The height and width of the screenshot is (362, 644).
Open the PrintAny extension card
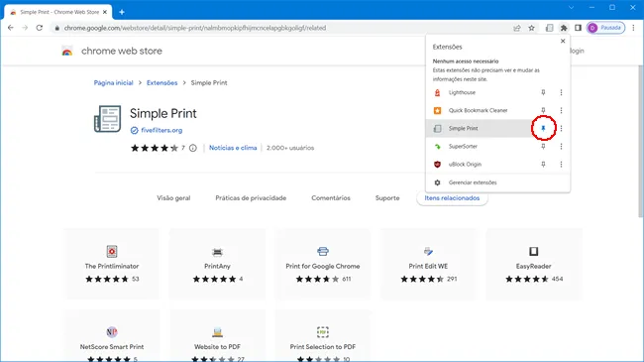(x=217, y=264)
